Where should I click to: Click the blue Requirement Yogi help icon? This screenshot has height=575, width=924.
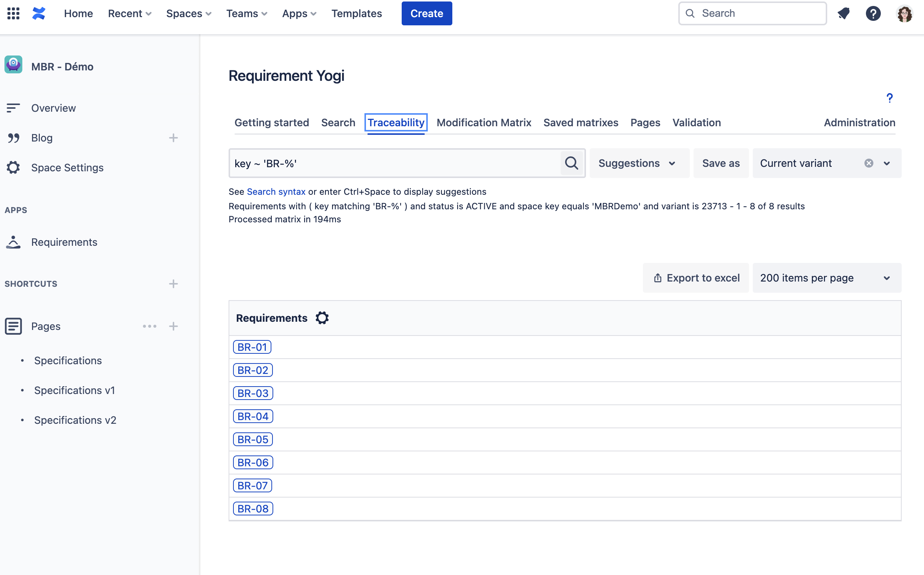(x=889, y=98)
